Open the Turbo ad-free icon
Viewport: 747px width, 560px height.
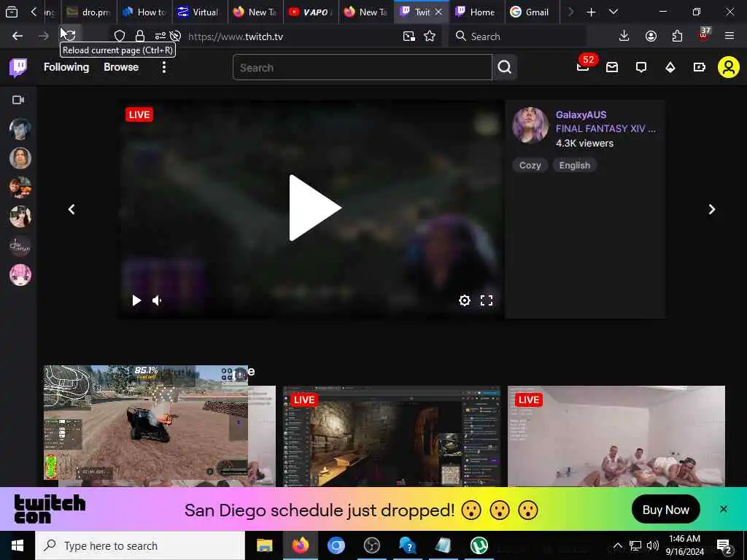(x=700, y=68)
